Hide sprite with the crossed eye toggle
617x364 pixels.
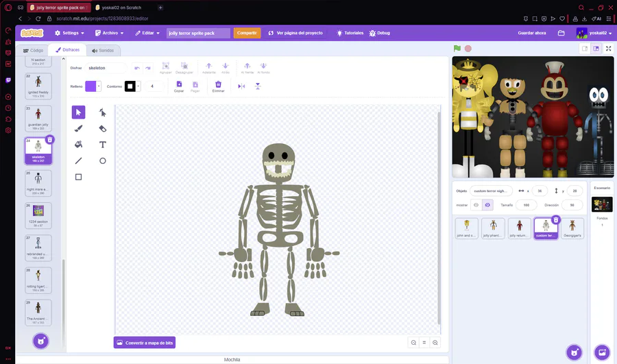[x=487, y=205]
